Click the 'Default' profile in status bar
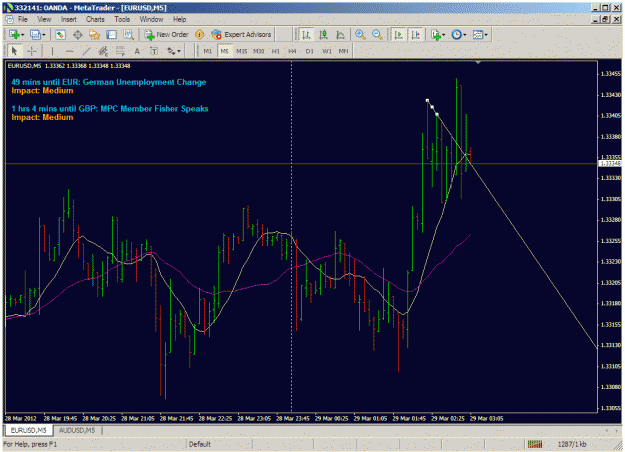This screenshot has width=625, height=452. point(200,444)
